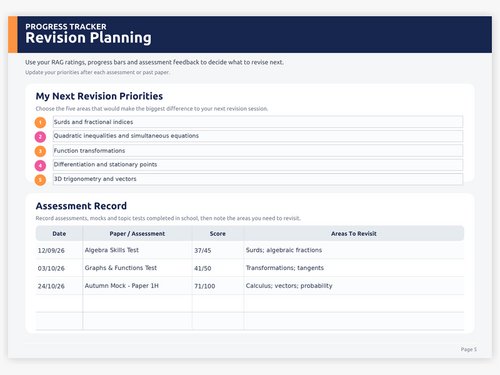Select the date cell '24/10/26'
The height and width of the screenshot is (375, 500).
pos(59,286)
